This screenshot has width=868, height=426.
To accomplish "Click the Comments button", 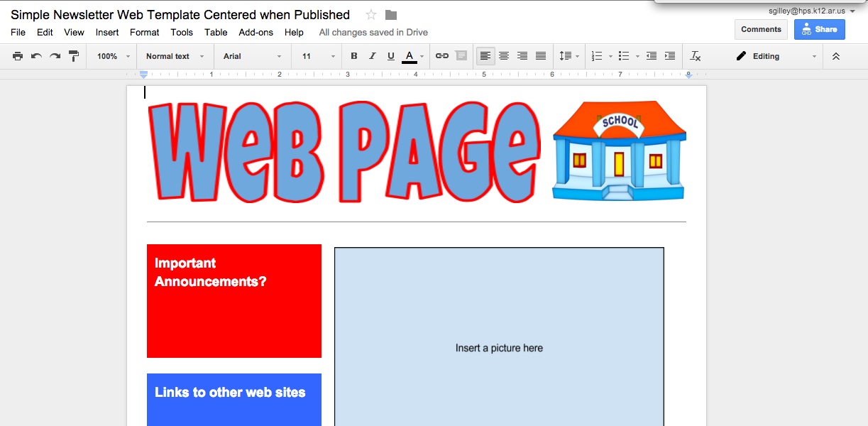I will tap(761, 29).
